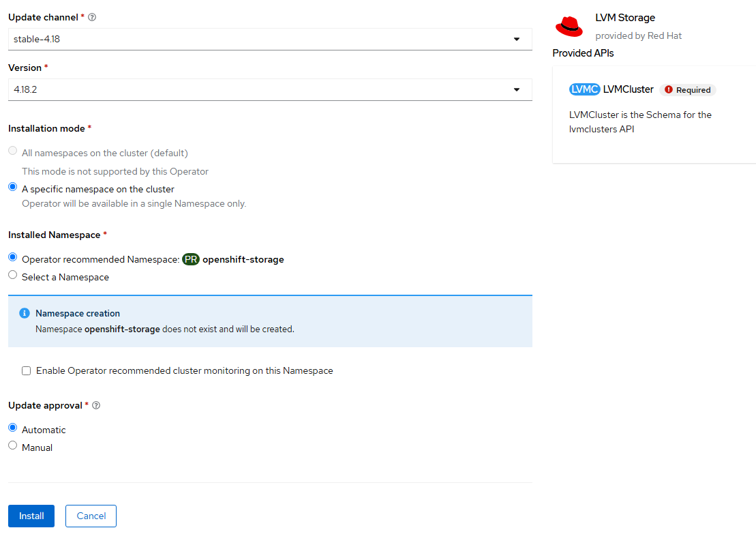Click the info icon in Namespace creation alert
The width and height of the screenshot is (756, 543).
tap(25, 313)
